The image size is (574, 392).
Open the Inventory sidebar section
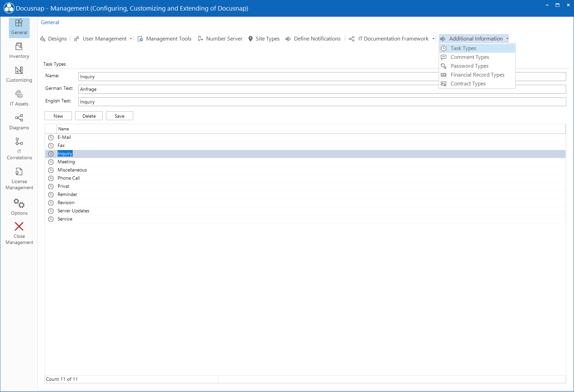point(19,51)
